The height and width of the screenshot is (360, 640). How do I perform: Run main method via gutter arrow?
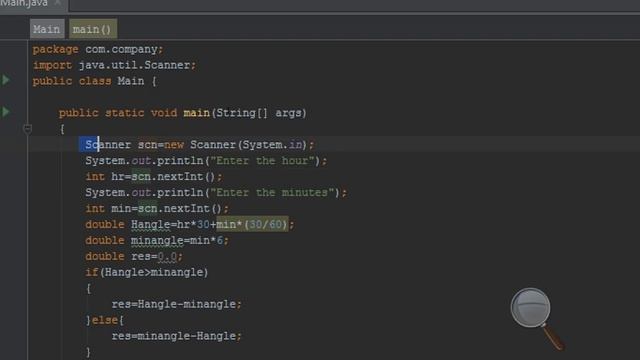point(6,111)
